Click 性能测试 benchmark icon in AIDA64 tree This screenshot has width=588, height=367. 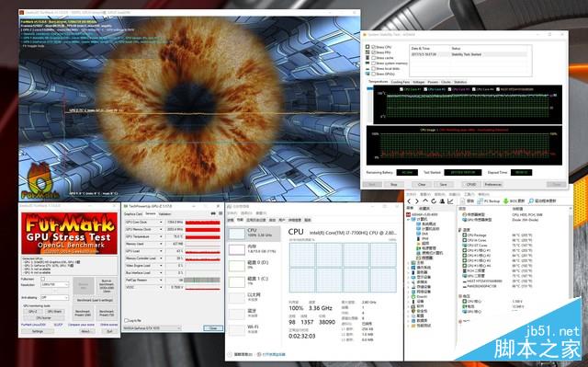(x=413, y=327)
